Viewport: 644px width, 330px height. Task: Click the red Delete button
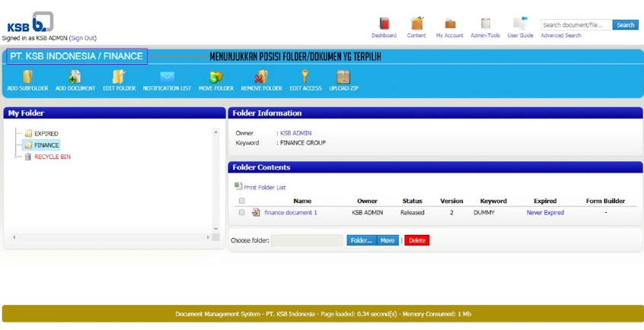click(417, 240)
